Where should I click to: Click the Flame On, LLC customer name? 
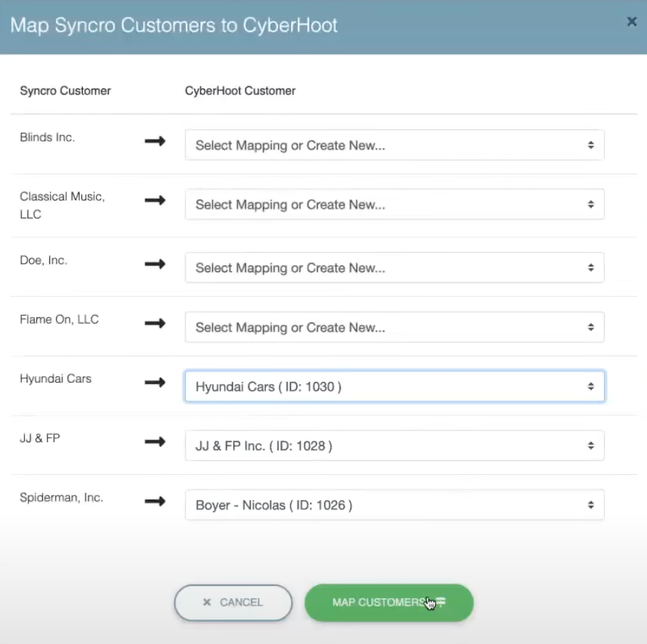[60, 319]
